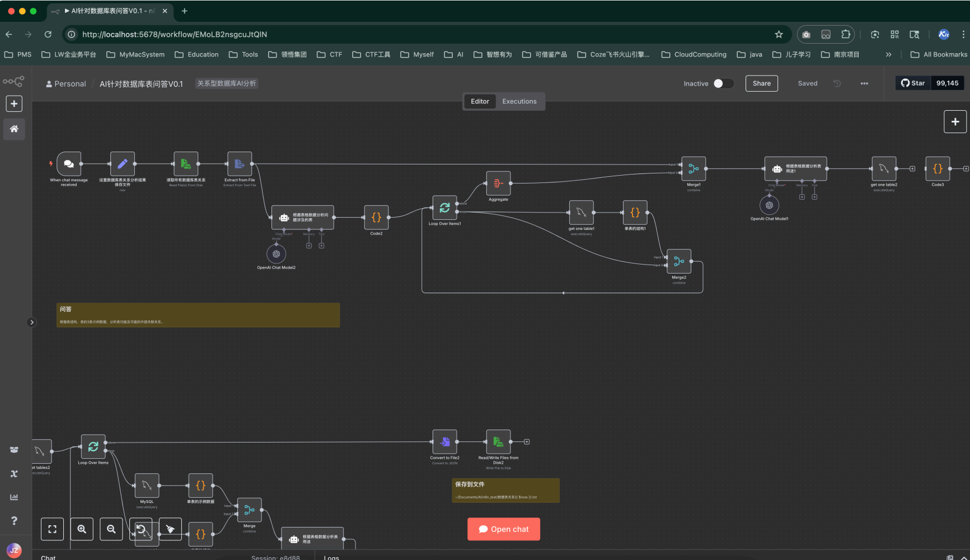Viewport: 970px width, 560px height.
Task: Select the MySQL executeQuery node
Action: click(x=147, y=486)
